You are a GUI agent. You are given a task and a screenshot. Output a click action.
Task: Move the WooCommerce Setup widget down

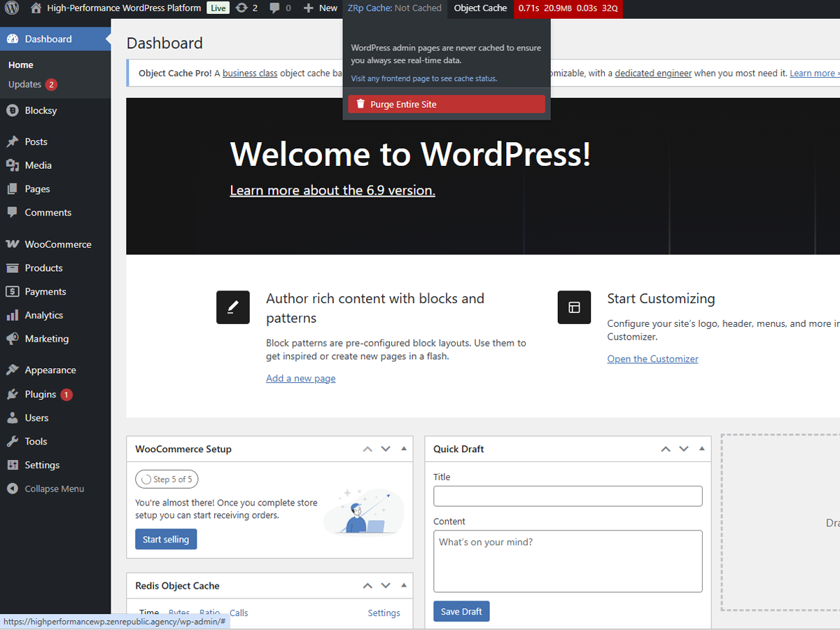tap(386, 449)
